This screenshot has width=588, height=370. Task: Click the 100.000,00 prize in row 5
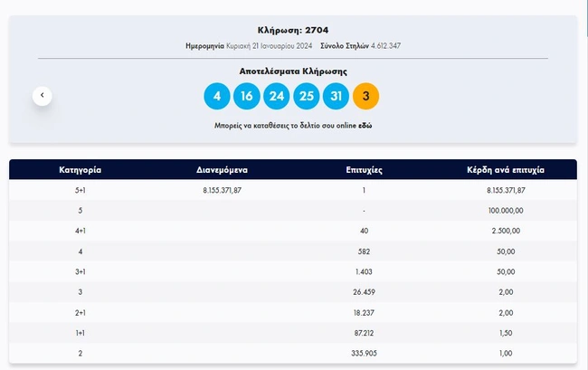[x=506, y=210]
